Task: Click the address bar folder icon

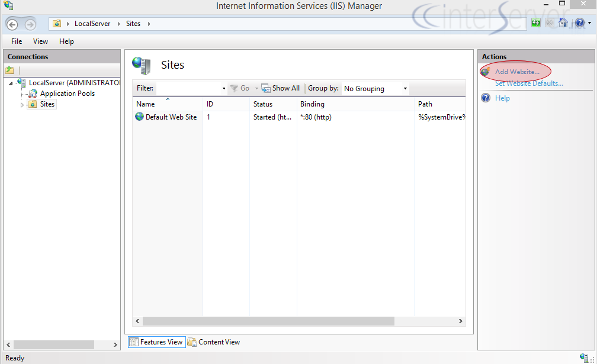Action: [57, 24]
